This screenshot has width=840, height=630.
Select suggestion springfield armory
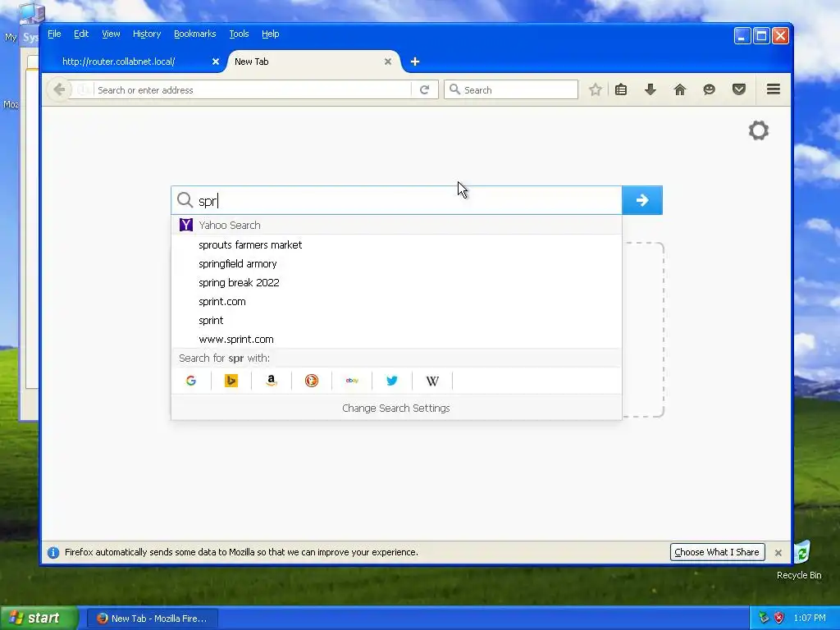[396, 263]
